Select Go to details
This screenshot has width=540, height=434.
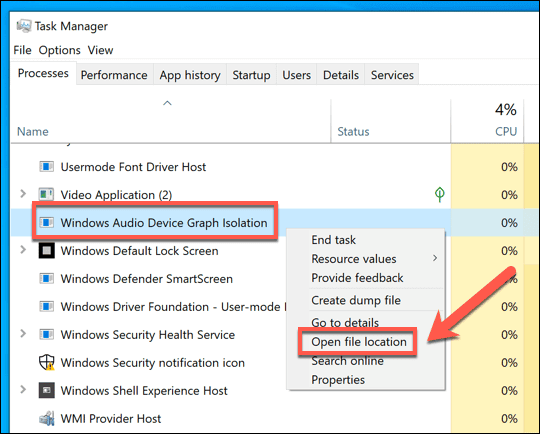366,322
